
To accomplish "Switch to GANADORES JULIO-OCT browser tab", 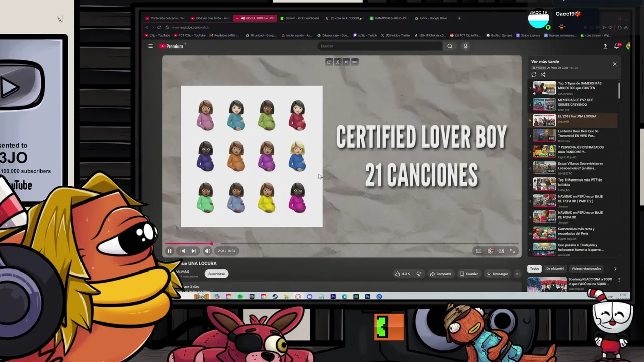I will click(x=390, y=18).
